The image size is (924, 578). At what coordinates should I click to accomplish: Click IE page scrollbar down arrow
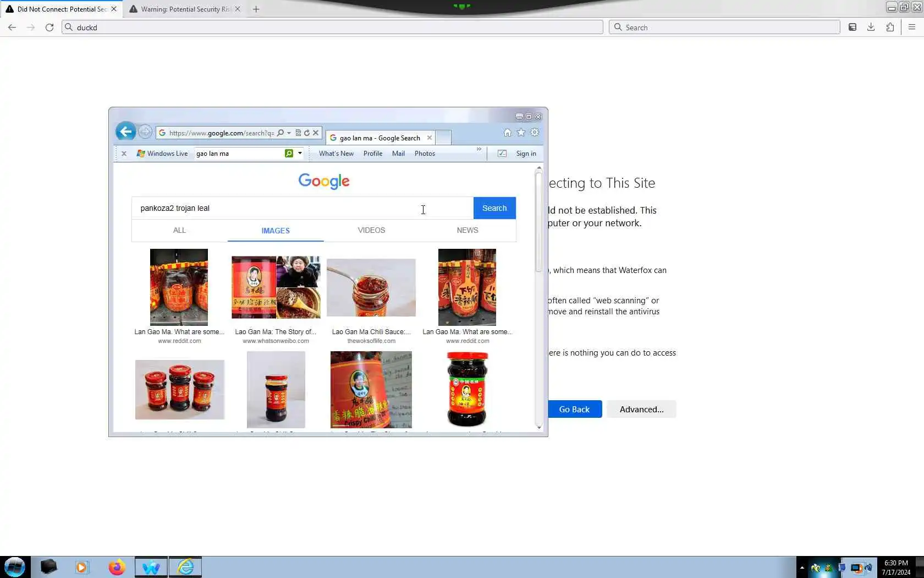[539, 427]
